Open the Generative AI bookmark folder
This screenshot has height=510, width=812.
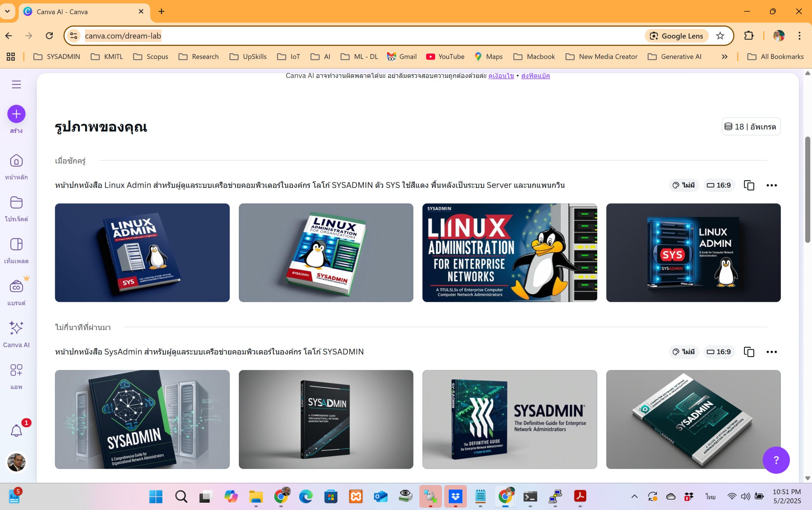click(674, 57)
